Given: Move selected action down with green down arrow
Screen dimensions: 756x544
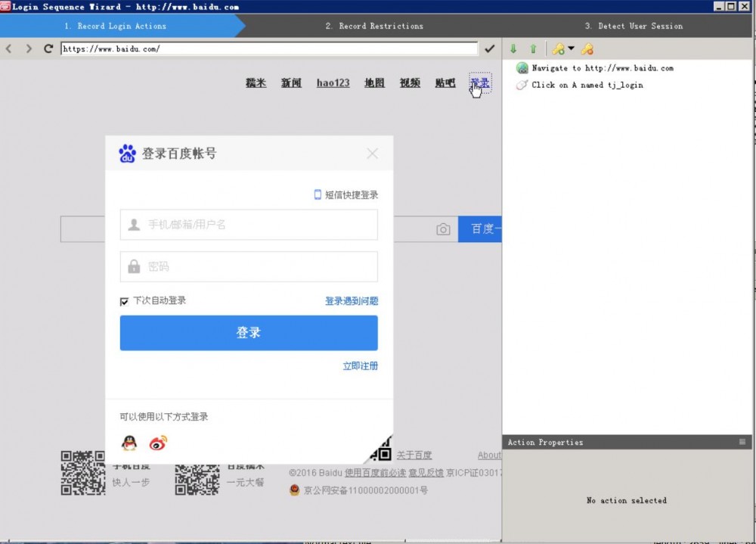Looking at the screenshot, I should click(x=514, y=48).
